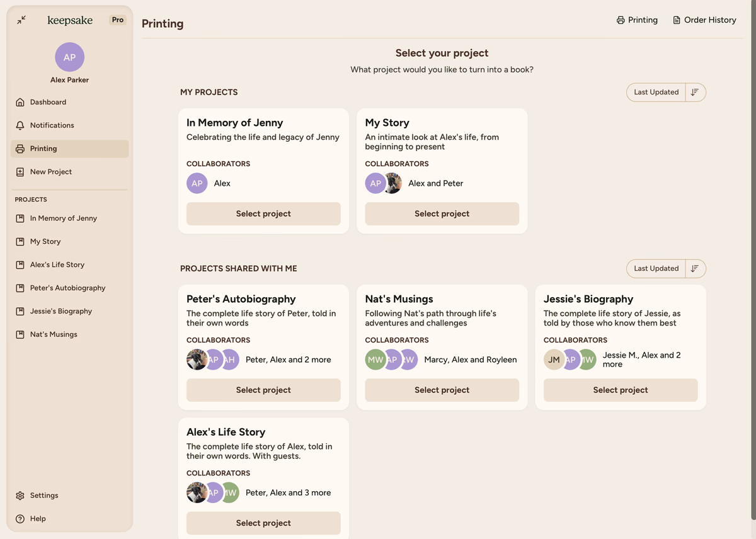This screenshot has width=756, height=539.
Task: Open Notifications bell in sidebar
Action: tap(20, 125)
